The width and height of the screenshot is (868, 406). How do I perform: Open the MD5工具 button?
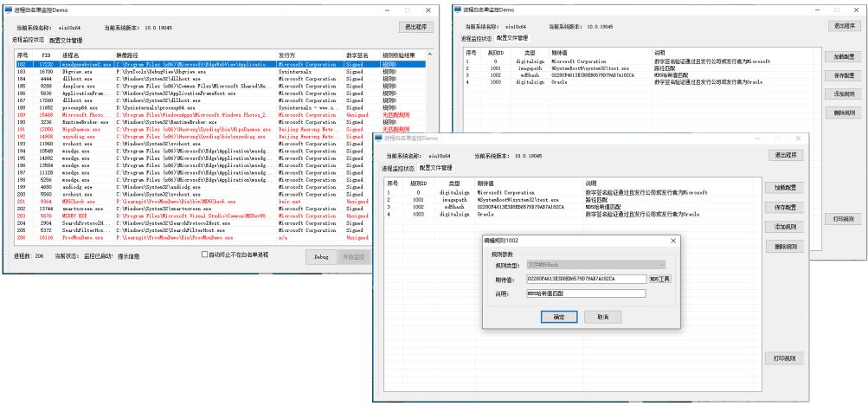coord(660,279)
